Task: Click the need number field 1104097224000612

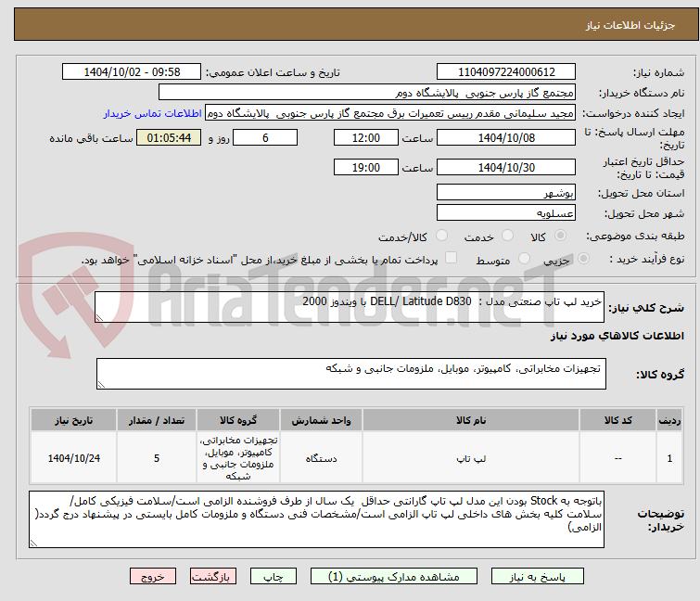Action: click(506, 72)
